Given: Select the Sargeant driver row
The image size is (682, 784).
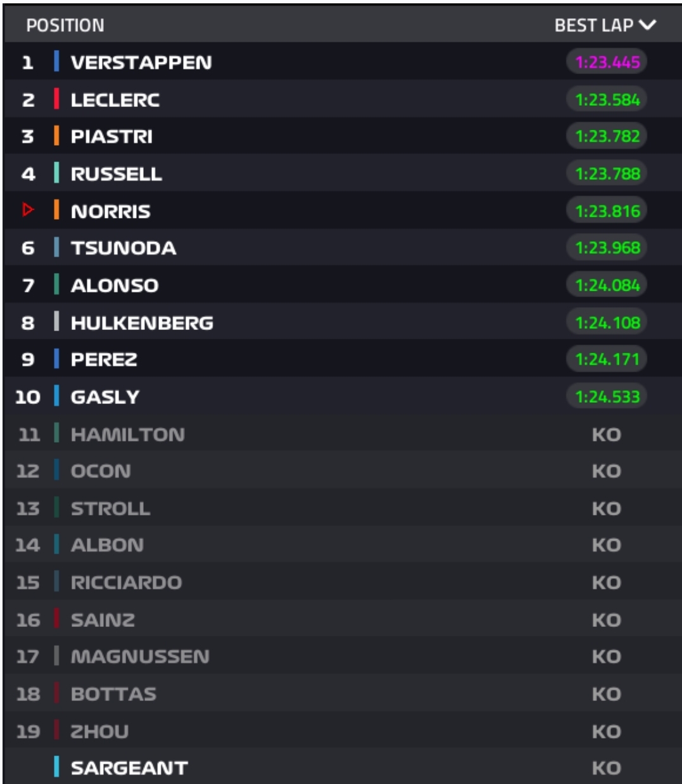Looking at the screenshot, I should tap(343, 767).
